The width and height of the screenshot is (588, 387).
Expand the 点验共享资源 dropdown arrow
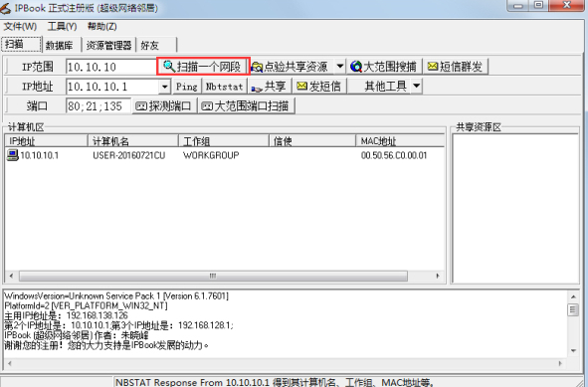[339, 67]
